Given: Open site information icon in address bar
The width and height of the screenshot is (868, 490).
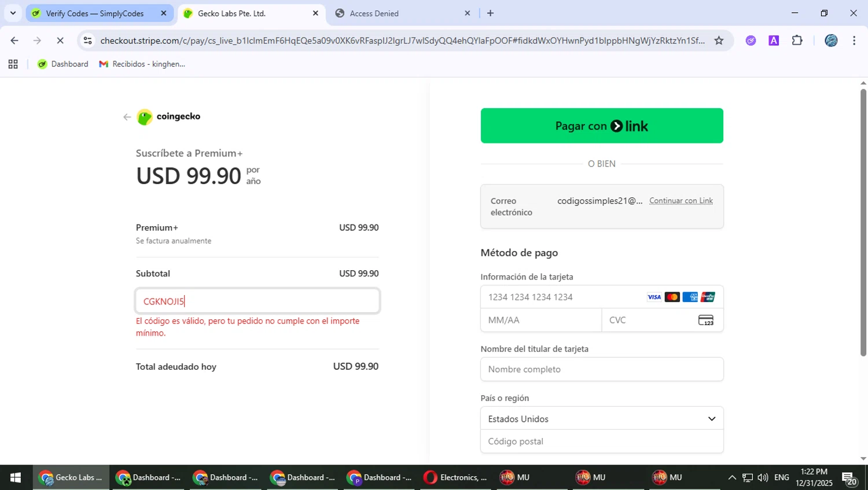Looking at the screenshot, I should [87, 40].
